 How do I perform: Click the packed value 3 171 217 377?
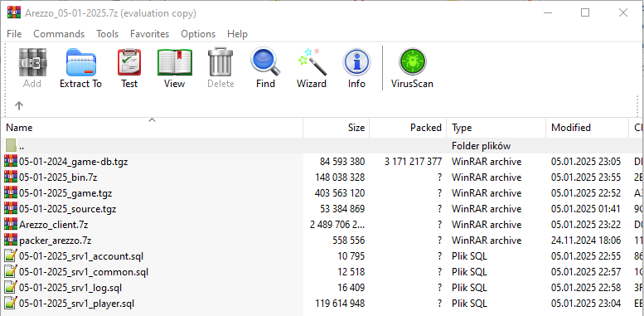point(414,162)
